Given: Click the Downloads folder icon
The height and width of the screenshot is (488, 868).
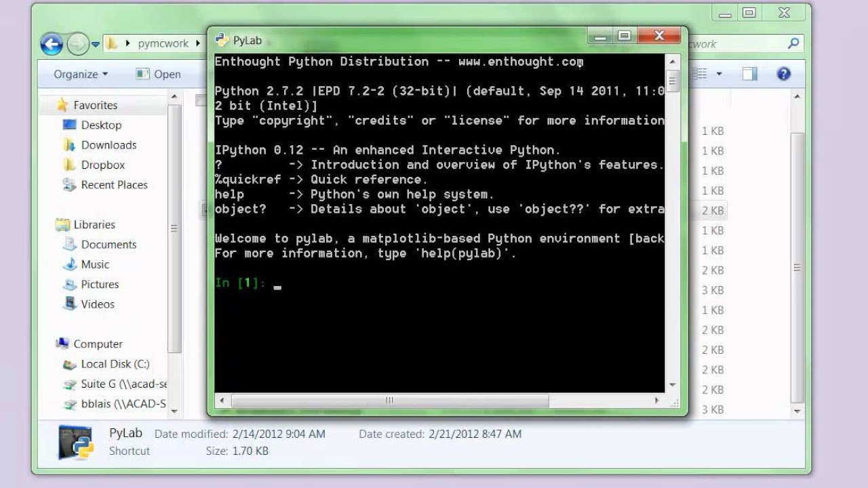Looking at the screenshot, I should click(69, 145).
